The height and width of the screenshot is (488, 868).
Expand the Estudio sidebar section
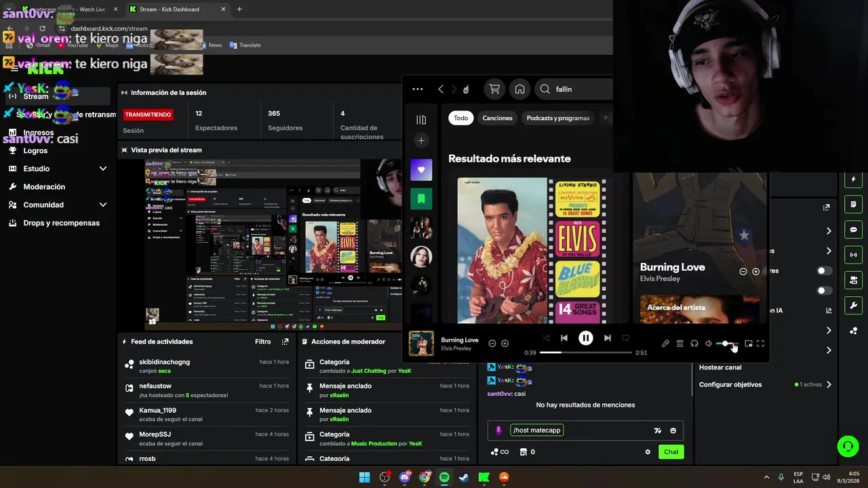(x=58, y=169)
